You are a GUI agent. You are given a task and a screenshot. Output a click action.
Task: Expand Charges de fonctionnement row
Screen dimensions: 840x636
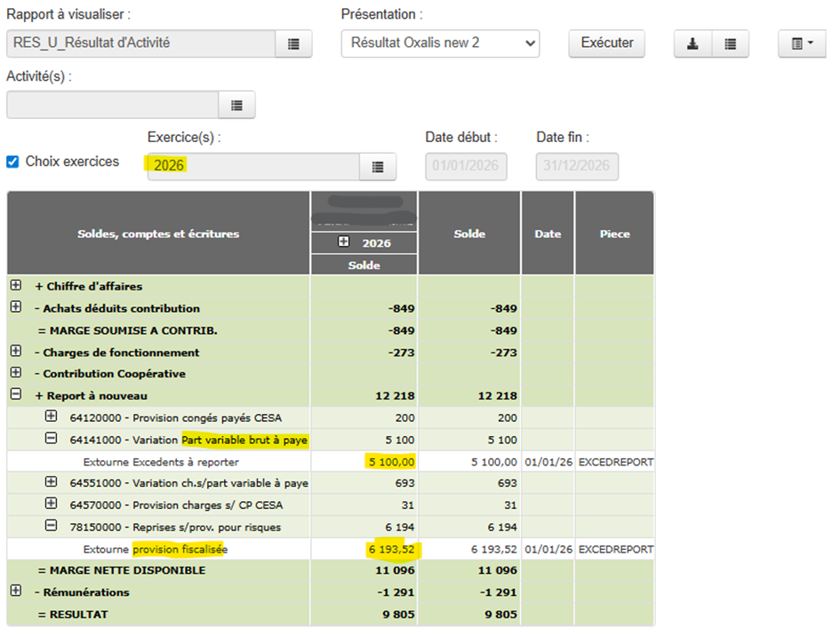click(15, 352)
